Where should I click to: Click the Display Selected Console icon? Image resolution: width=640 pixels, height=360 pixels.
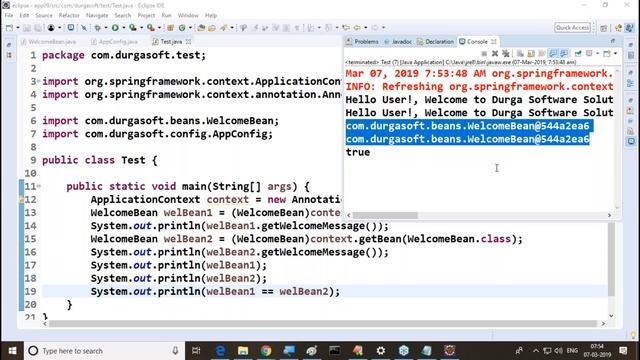(589, 53)
